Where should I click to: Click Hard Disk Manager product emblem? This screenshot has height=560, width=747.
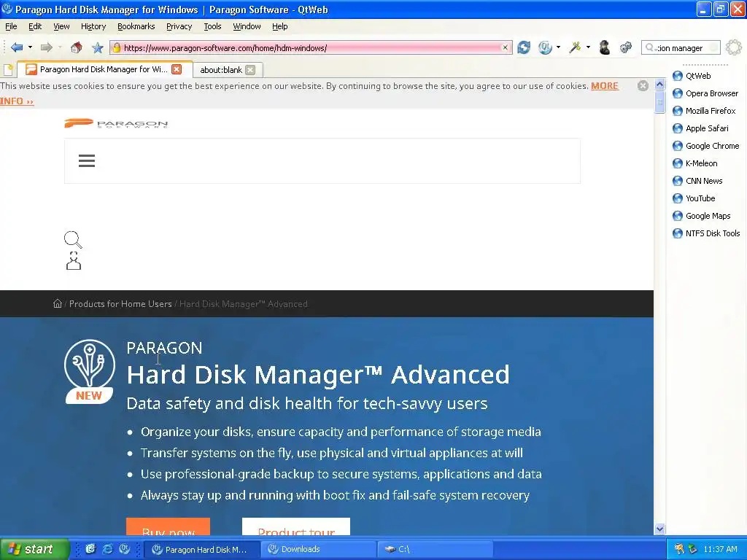point(90,371)
